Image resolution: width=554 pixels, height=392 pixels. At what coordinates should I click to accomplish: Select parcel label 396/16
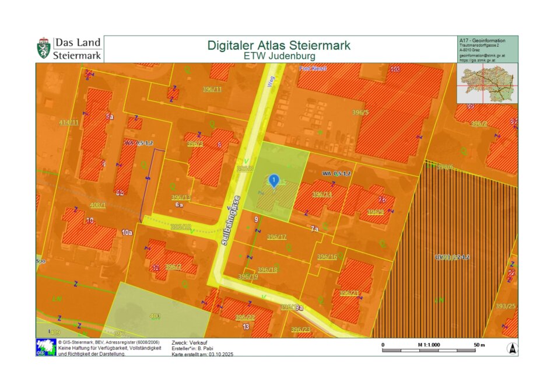[327, 257]
